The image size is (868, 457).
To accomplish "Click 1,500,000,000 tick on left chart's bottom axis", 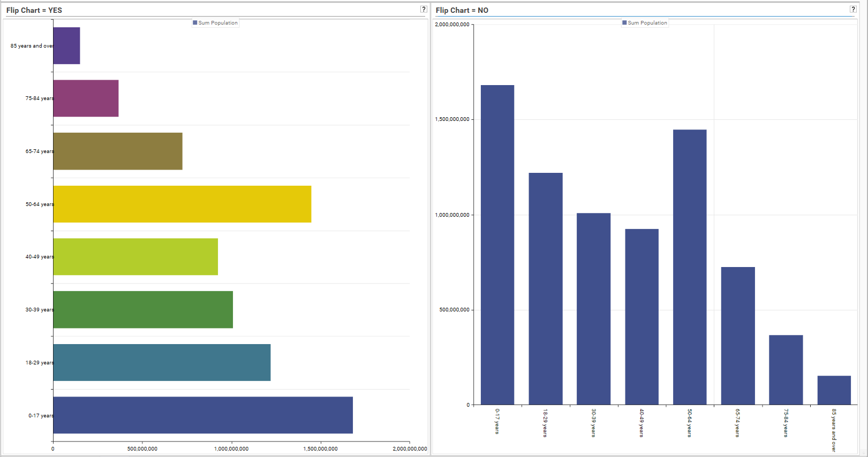I will pyautogui.click(x=320, y=449).
